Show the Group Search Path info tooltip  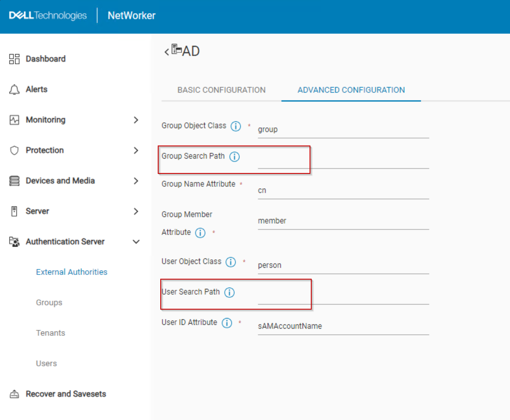click(233, 156)
